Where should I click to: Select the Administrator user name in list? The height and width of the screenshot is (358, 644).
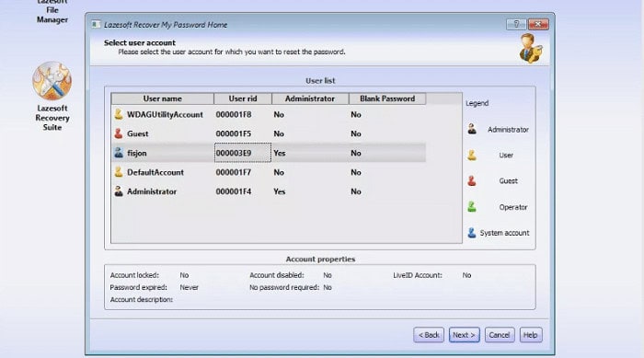tap(152, 191)
